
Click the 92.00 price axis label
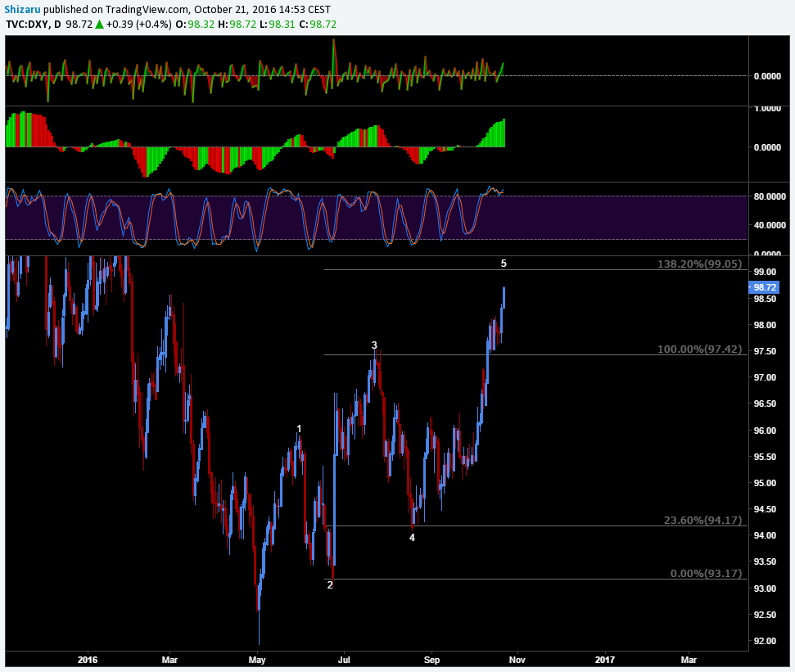765,641
